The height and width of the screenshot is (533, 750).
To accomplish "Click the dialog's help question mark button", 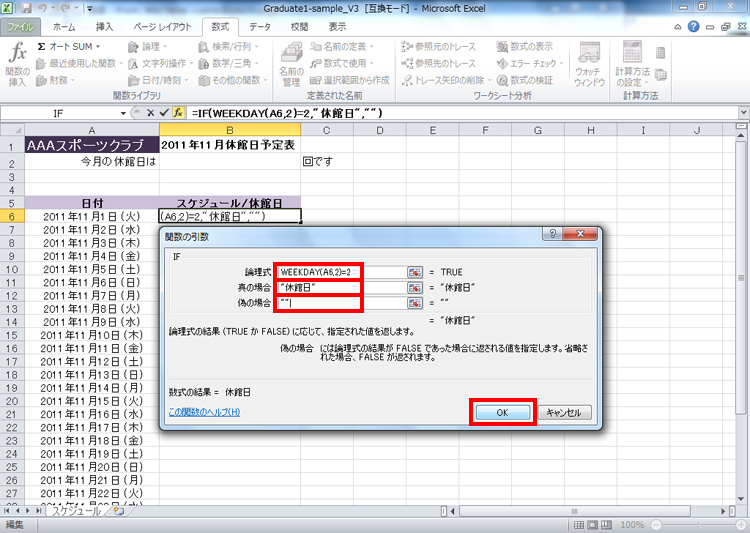I will (x=552, y=233).
